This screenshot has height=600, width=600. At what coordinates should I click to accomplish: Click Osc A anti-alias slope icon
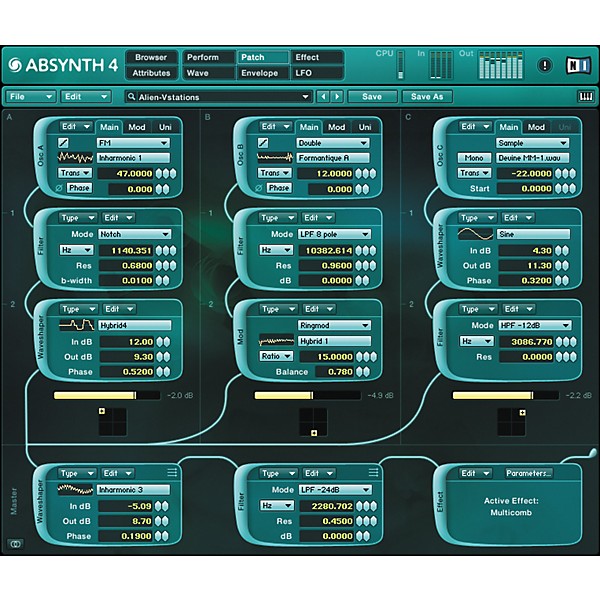click(x=63, y=143)
